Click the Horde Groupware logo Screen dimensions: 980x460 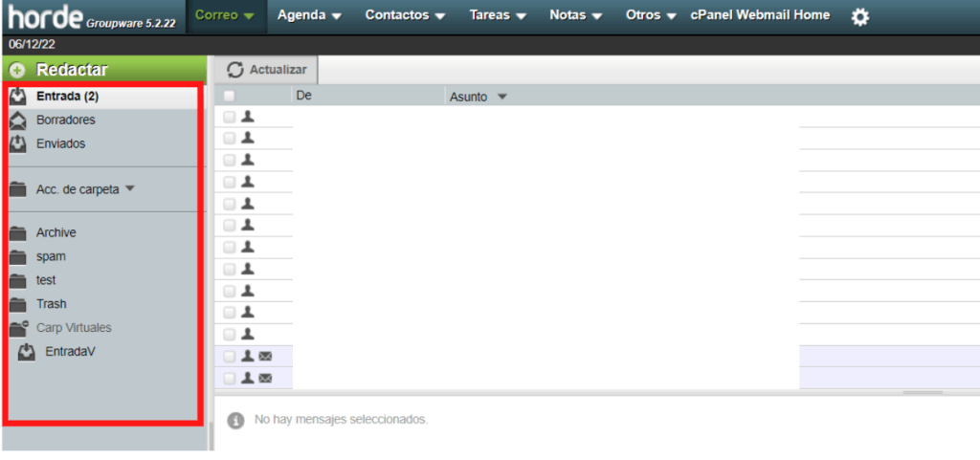point(92,17)
